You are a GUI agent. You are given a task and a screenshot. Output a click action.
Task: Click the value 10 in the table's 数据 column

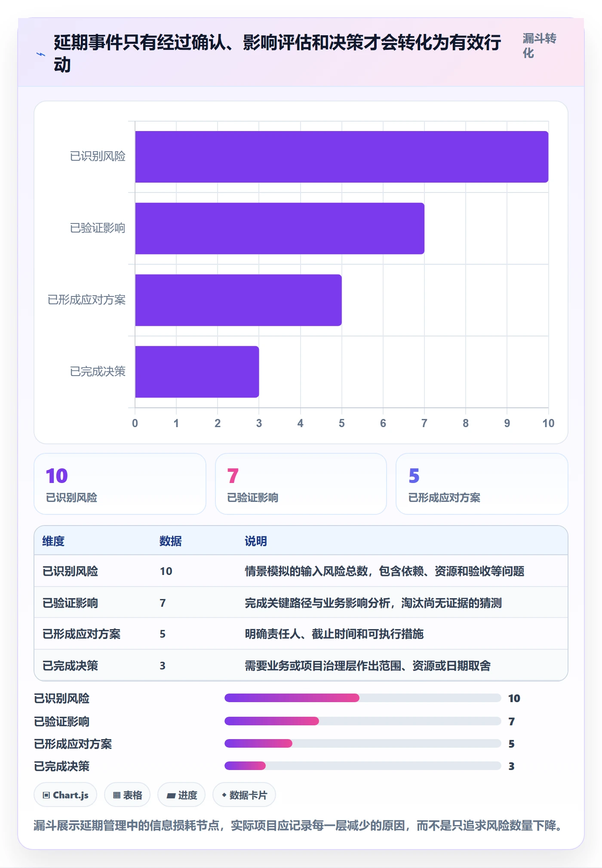(166, 571)
